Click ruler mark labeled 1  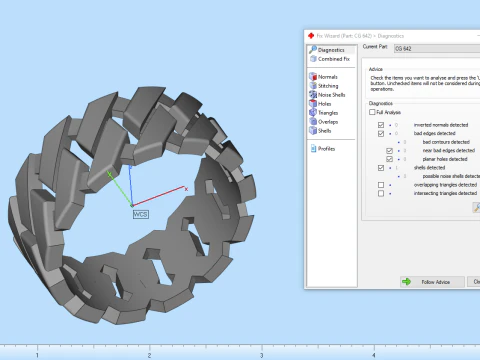tap(37, 355)
